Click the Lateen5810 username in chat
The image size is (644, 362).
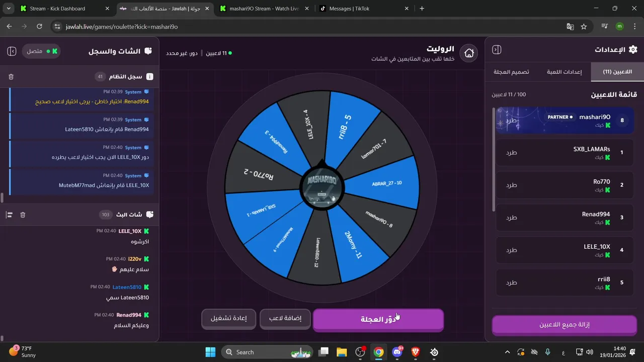[x=127, y=287]
